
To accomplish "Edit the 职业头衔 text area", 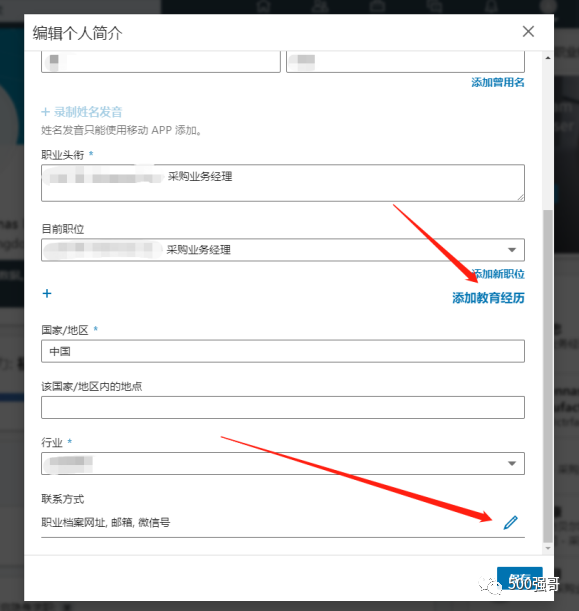I will 283,183.
